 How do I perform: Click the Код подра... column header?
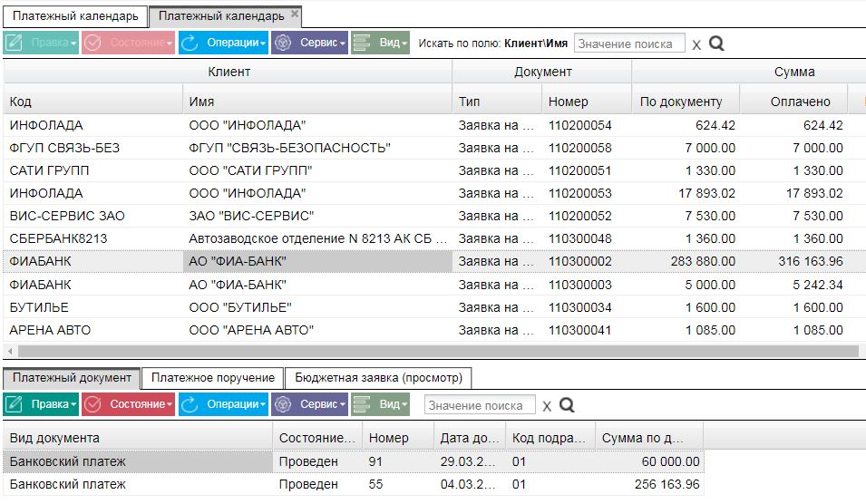coord(550,438)
